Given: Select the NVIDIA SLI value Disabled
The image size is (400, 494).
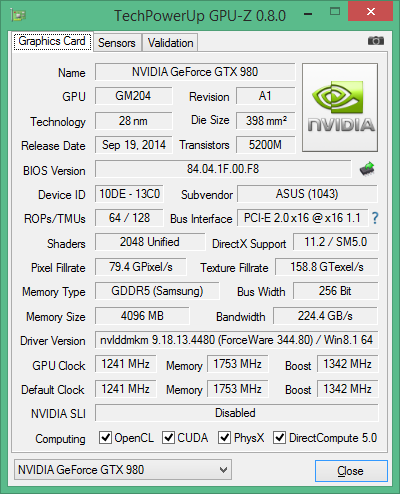Looking at the screenshot, I should [237, 413].
